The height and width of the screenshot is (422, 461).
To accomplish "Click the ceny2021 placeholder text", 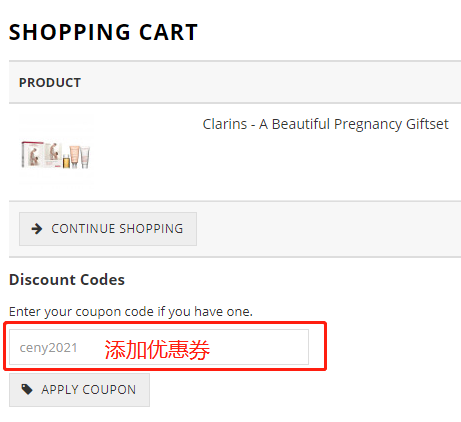I will [48, 348].
